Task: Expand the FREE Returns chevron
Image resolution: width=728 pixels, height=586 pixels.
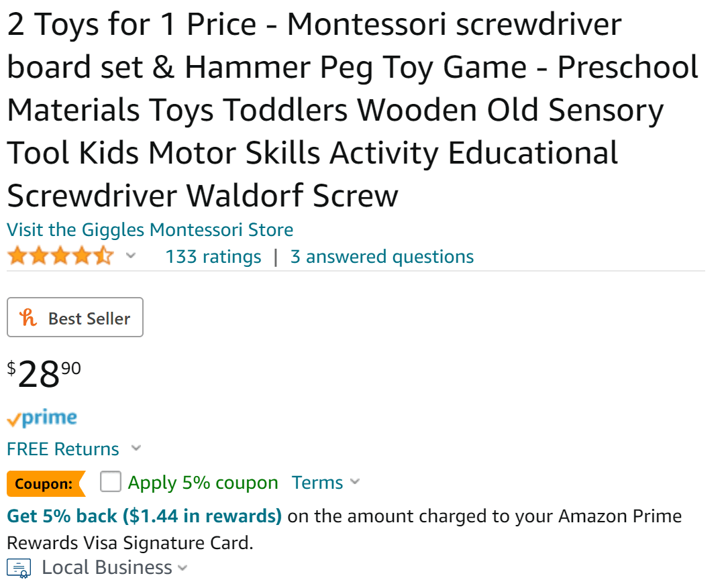Action: tap(136, 448)
